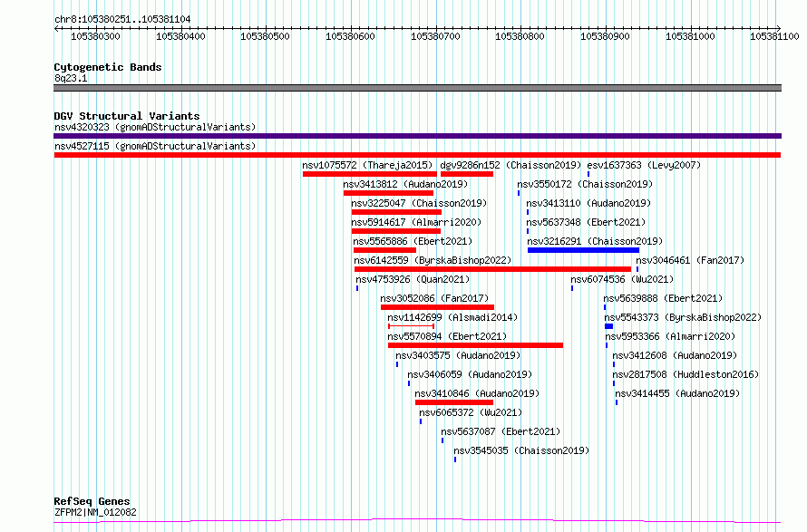
Task: Click nsv4753926 (Quan2021) label
Action: tap(413, 279)
